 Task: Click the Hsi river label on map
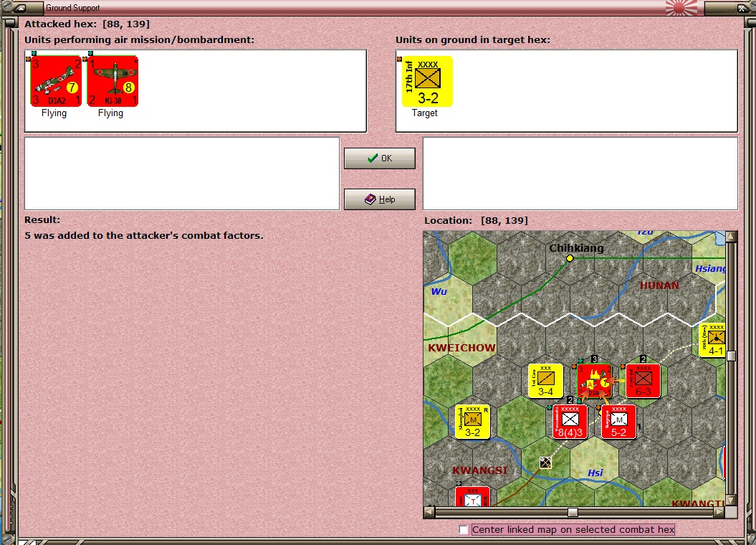(x=595, y=473)
